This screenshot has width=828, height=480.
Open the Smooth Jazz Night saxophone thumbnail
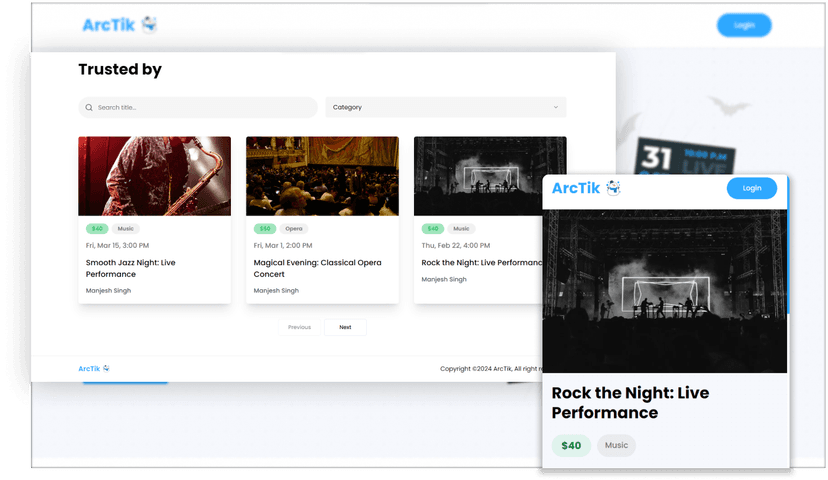[154, 176]
